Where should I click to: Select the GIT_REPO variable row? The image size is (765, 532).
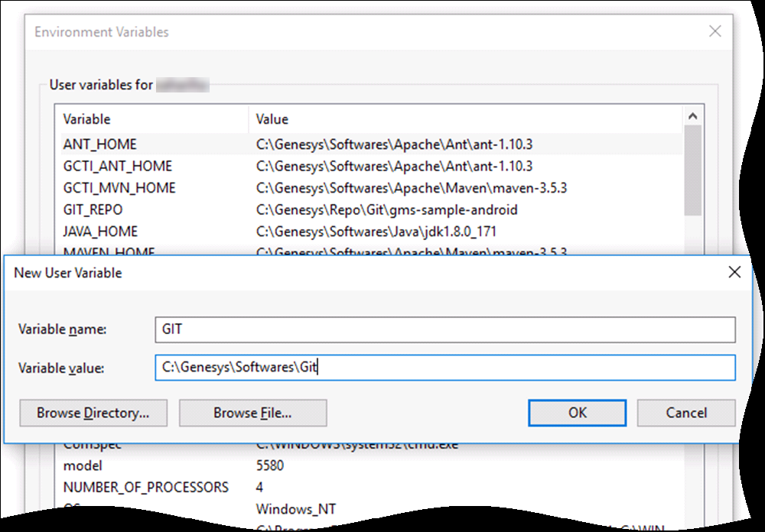pyautogui.click(x=93, y=209)
